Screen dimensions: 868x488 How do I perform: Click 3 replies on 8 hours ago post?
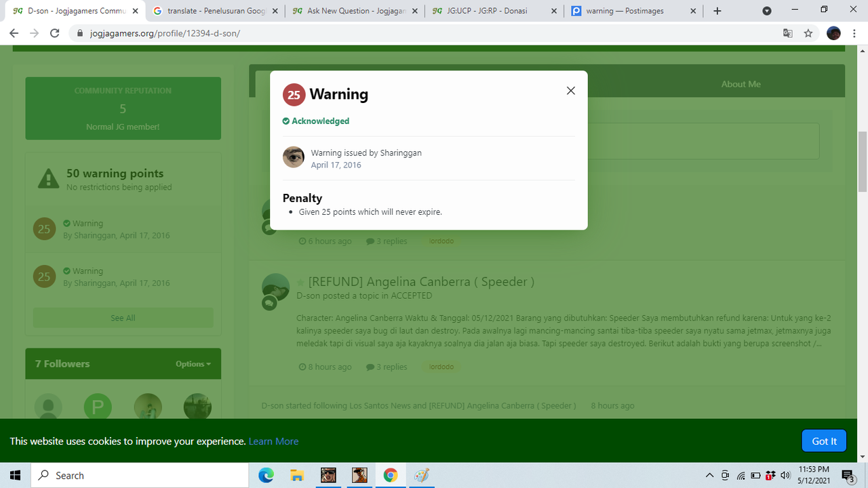tap(387, 367)
